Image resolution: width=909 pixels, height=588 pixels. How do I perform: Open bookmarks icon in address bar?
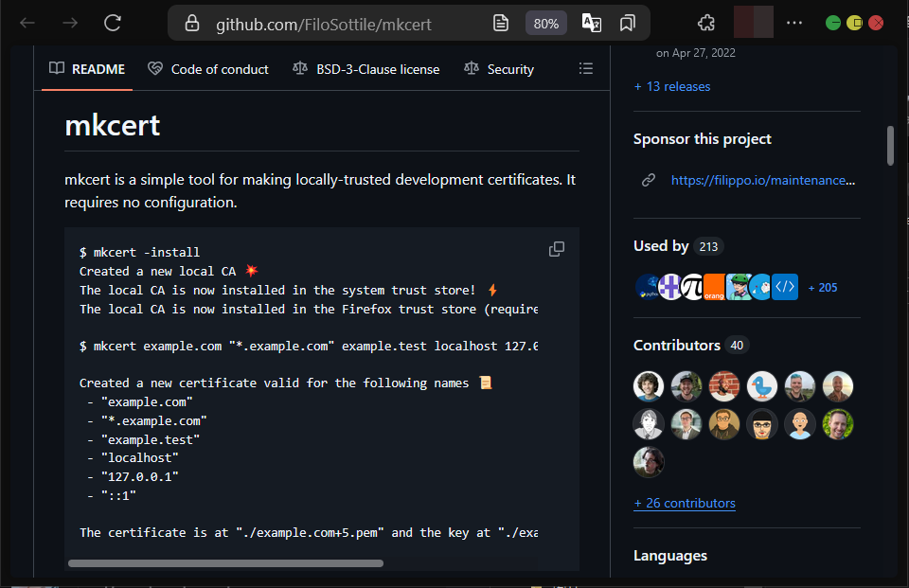(627, 23)
